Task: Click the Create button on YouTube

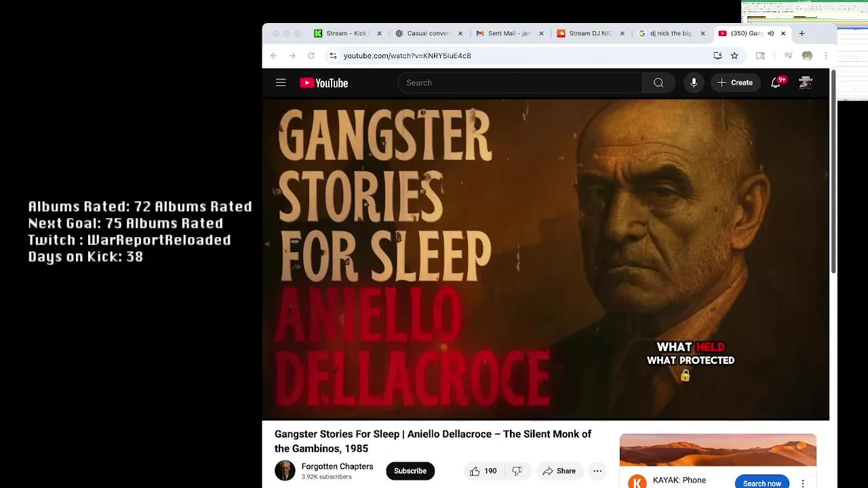Action: [x=735, y=83]
